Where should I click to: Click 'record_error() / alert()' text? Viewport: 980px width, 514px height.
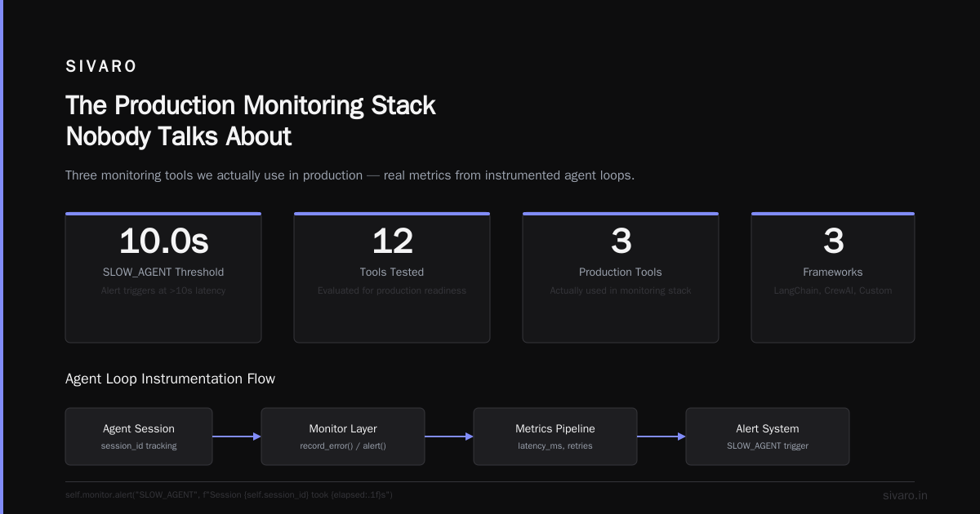(x=343, y=446)
